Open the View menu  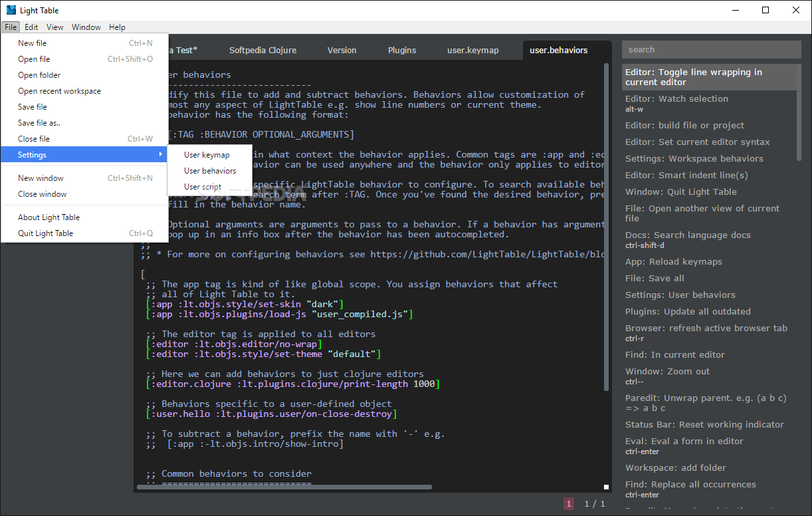(x=55, y=27)
